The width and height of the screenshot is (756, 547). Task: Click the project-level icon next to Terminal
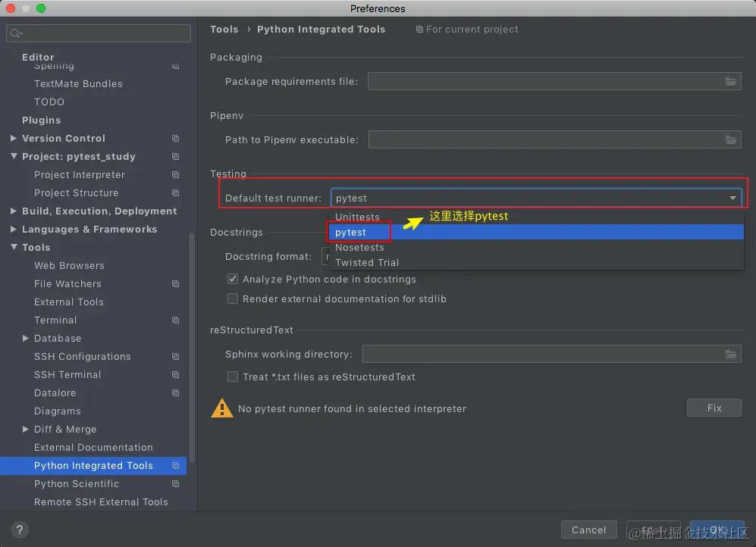tap(175, 320)
